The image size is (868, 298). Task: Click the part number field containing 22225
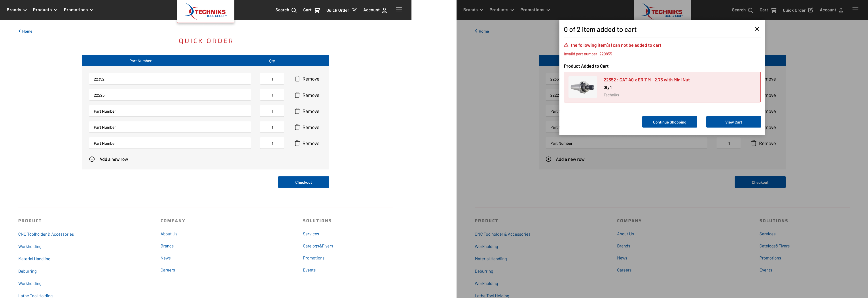tap(170, 95)
